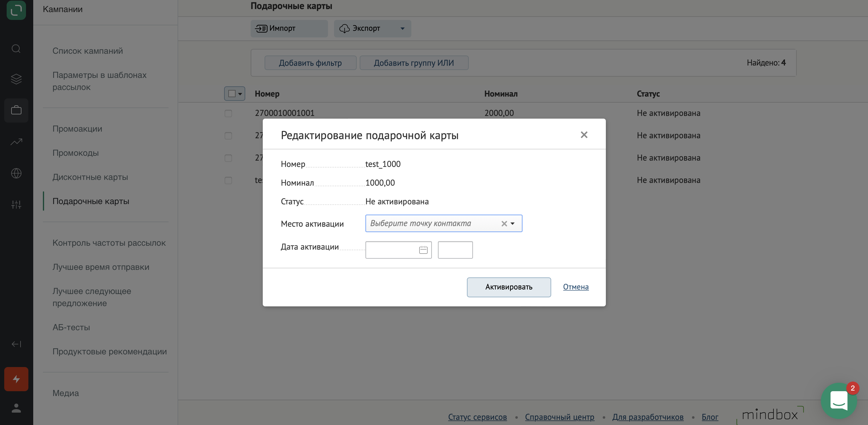Open Список кампаний menu item
Viewport: 868px width, 425px height.
88,51
